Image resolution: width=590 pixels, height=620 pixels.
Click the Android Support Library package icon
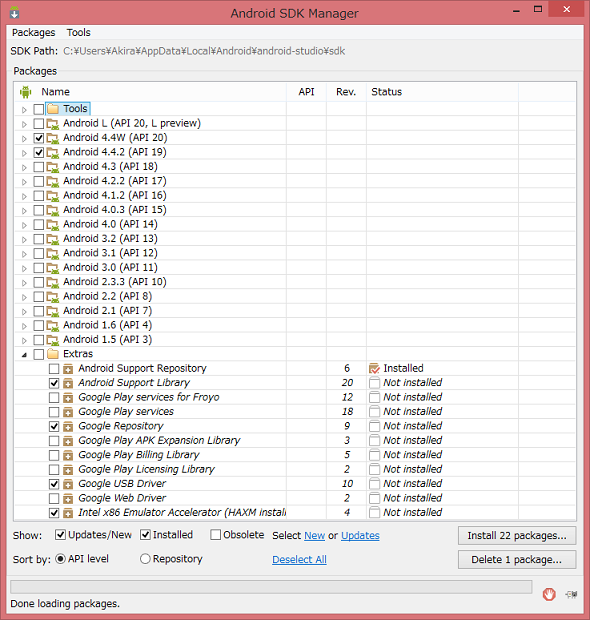tap(68, 383)
